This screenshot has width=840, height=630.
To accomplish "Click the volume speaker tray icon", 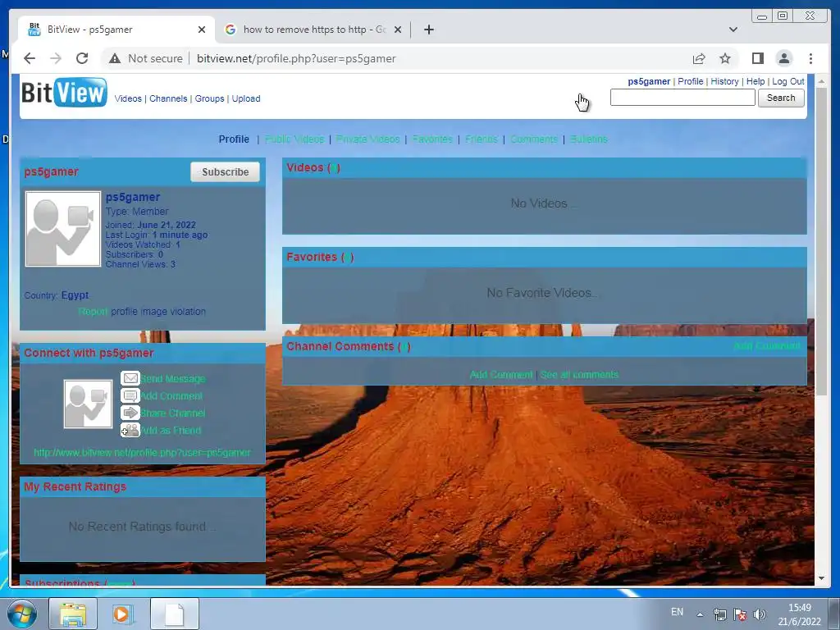I will tap(759, 614).
